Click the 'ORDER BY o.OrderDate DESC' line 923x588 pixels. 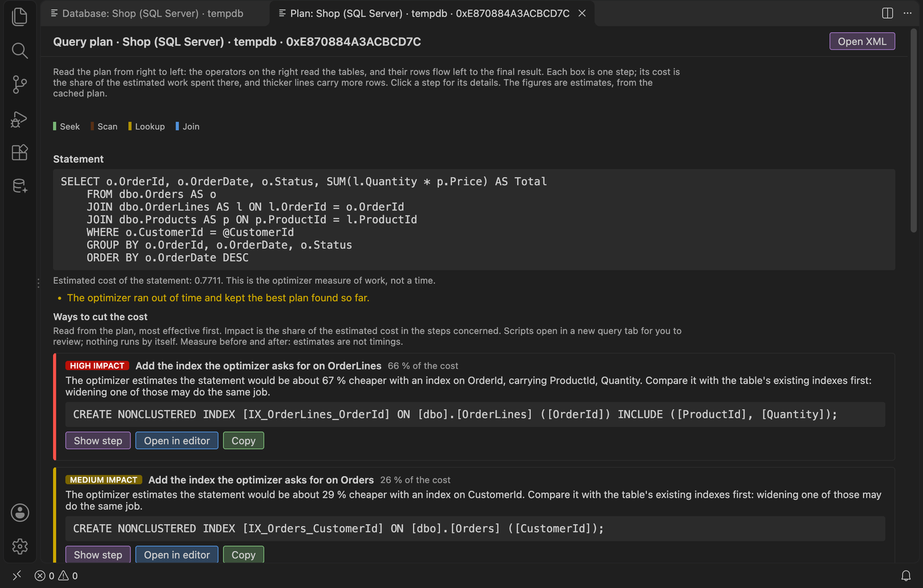point(168,258)
